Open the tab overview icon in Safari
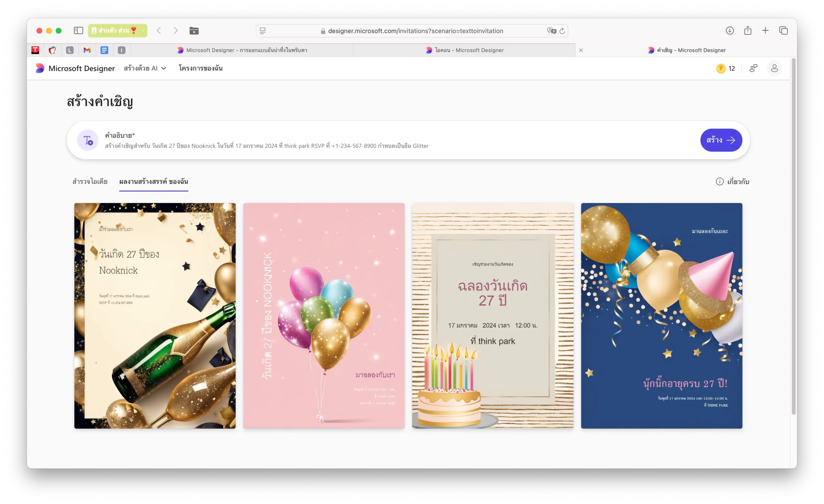824x504 pixels. coord(783,31)
